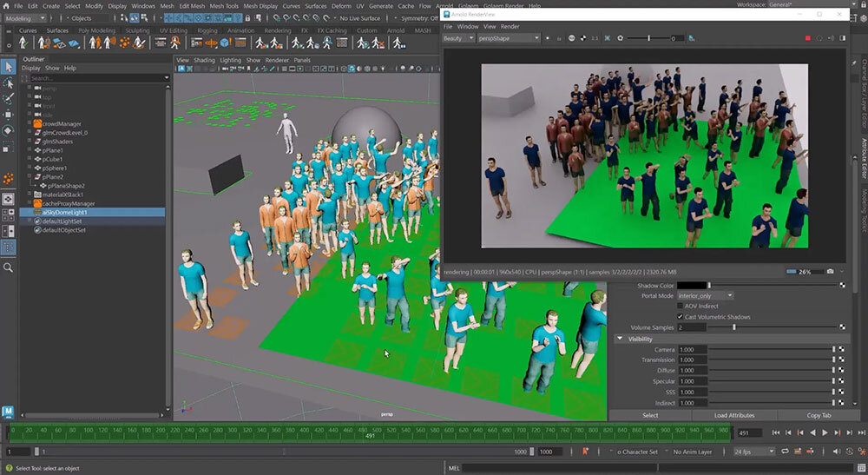
Task: Jump to the start of playback range
Action: (776, 432)
